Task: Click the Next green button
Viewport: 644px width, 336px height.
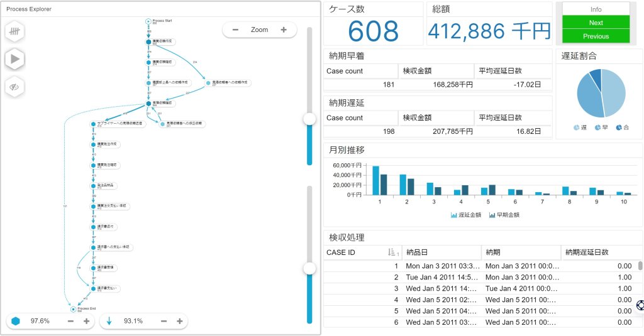Action: [x=596, y=23]
